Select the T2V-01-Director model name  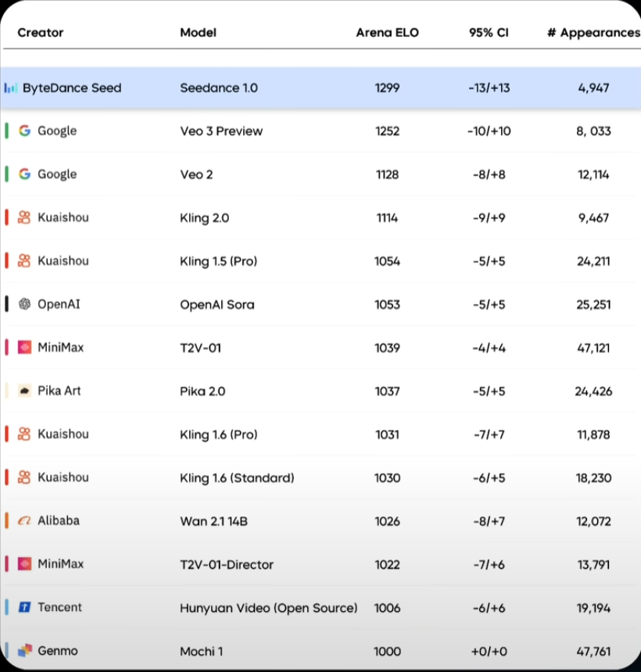(227, 565)
